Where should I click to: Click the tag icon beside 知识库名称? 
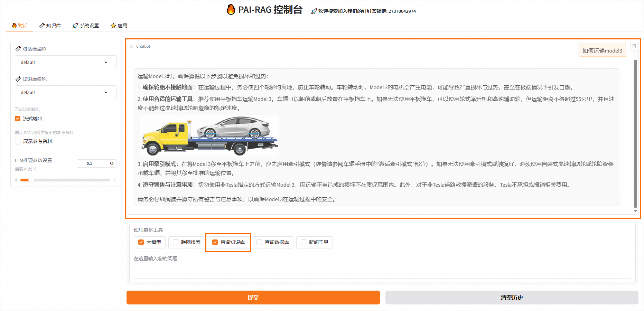[x=18, y=79]
